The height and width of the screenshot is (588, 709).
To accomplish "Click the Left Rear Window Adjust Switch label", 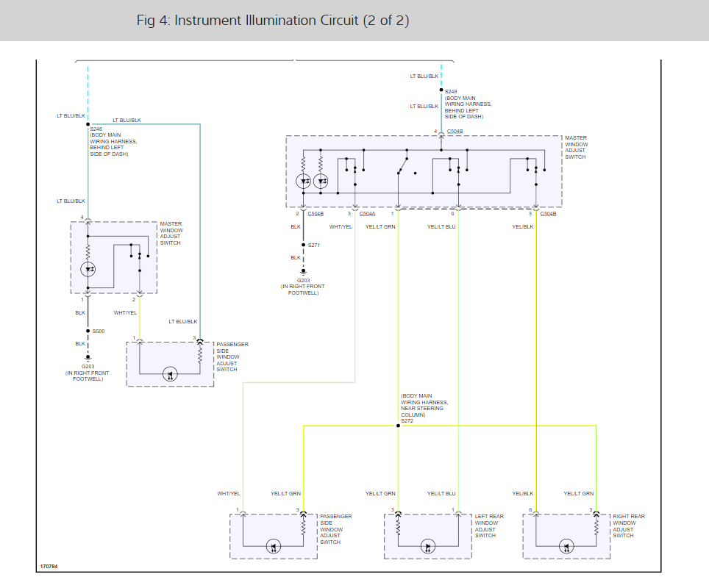I will point(489,526).
